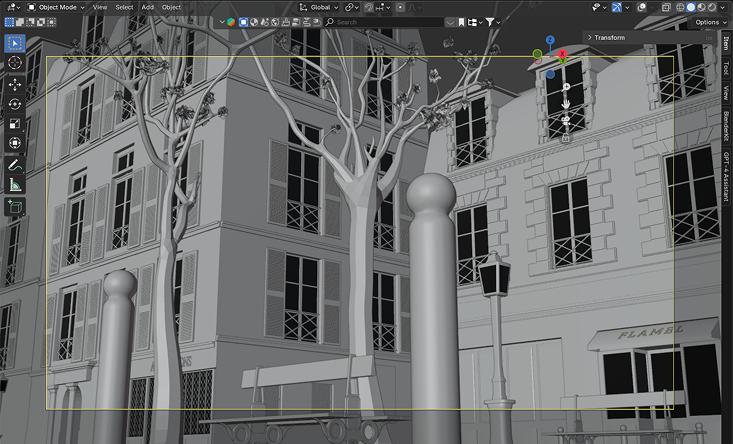Switch to solid shading

click(690, 7)
